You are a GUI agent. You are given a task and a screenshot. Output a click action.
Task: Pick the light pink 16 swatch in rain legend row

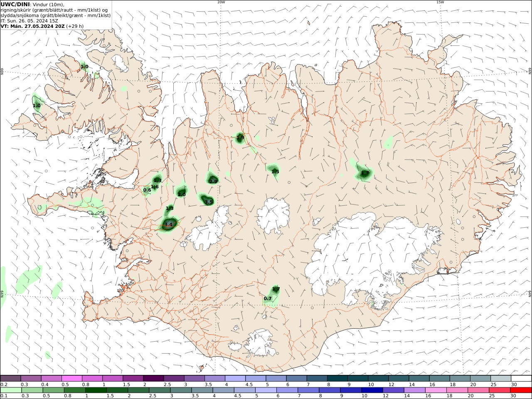tap(436, 390)
